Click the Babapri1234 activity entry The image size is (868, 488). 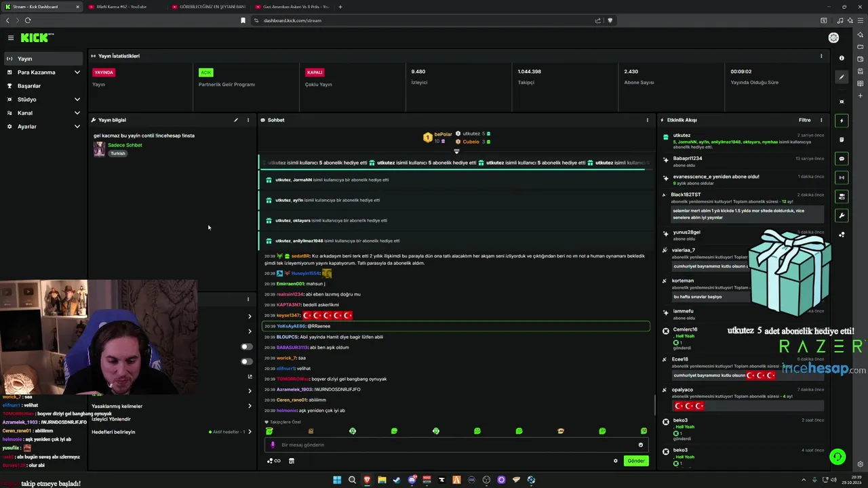743,161
